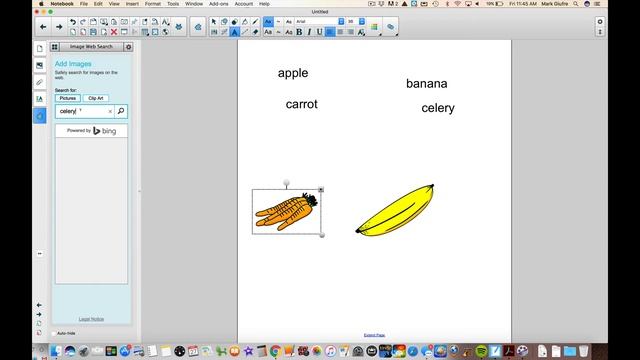This screenshot has width=640, height=360.
Task: Save the file with the disk icon
Action: [x=93, y=32]
